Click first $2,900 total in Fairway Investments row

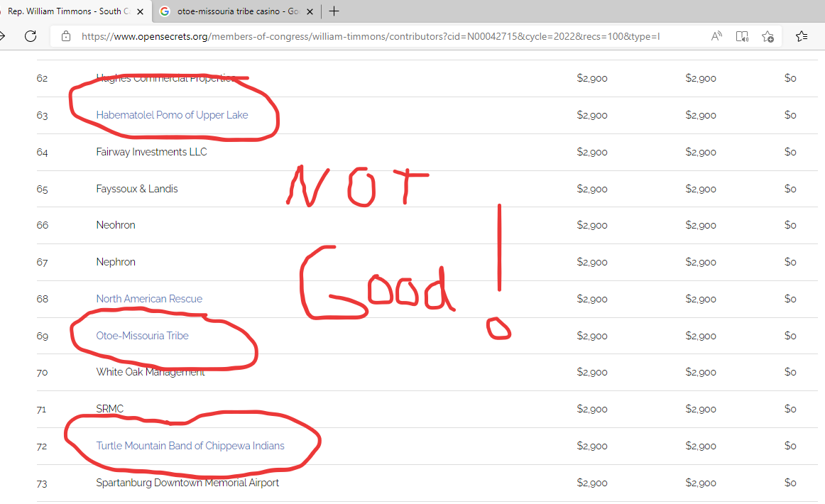(592, 152)
